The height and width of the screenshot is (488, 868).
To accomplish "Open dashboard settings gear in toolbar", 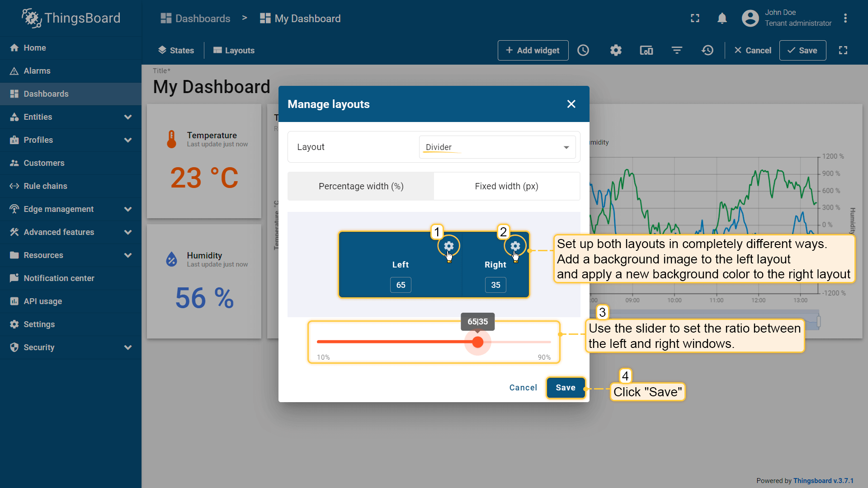I will tap(616, 50).
